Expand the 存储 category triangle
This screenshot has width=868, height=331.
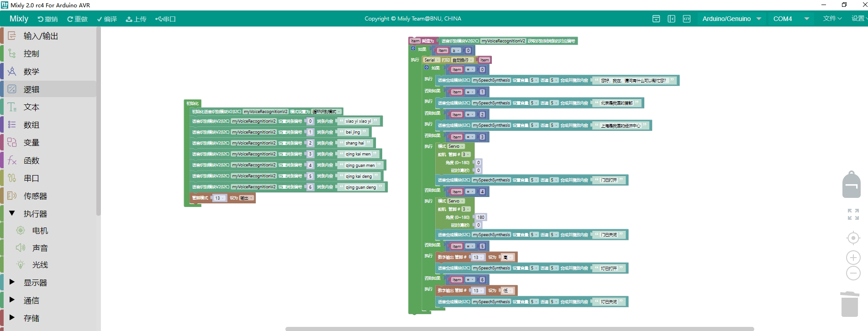12,318
